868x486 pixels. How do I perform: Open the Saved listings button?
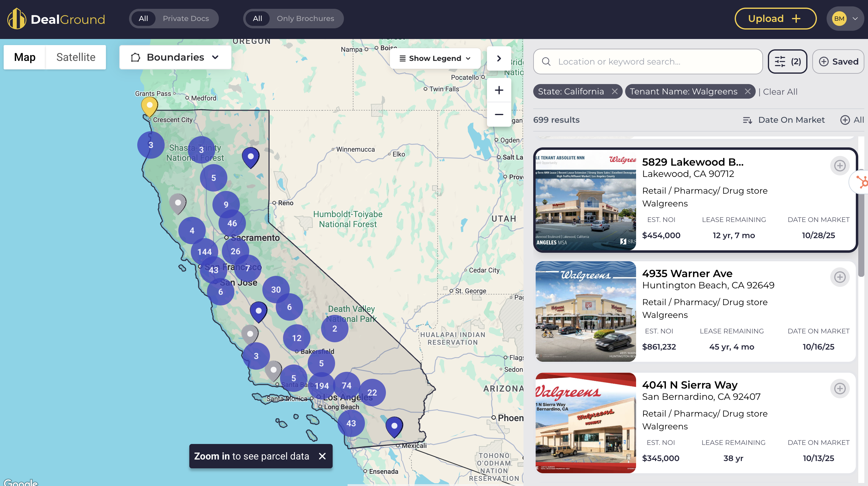pos(838,61)
